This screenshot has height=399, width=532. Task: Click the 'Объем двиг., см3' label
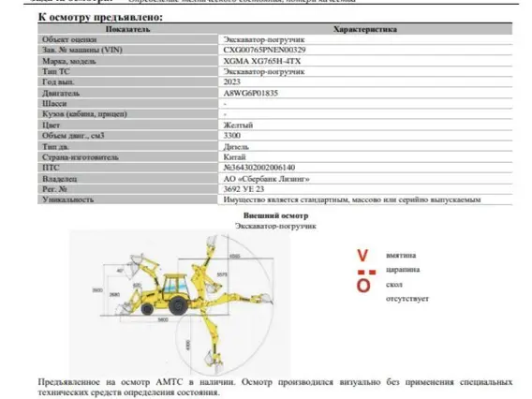(x=73, y=136)
